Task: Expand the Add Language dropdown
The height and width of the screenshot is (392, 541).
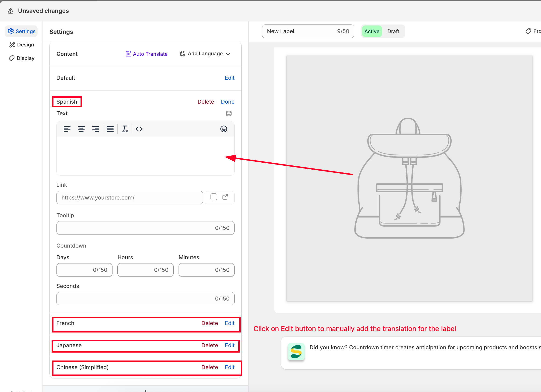Action: 205,54
